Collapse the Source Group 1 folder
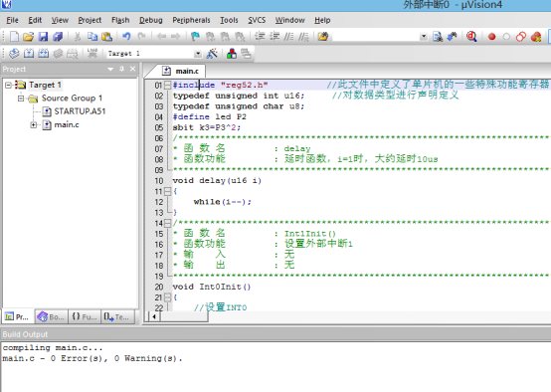551x392 pixels. pyautogui.click(x=21, y=98)
